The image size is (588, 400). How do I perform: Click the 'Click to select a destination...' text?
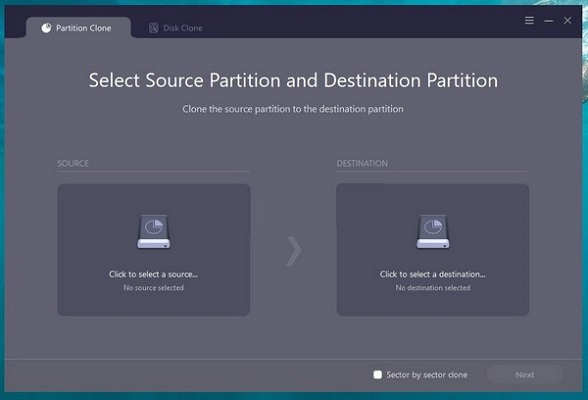click(432, 274)
